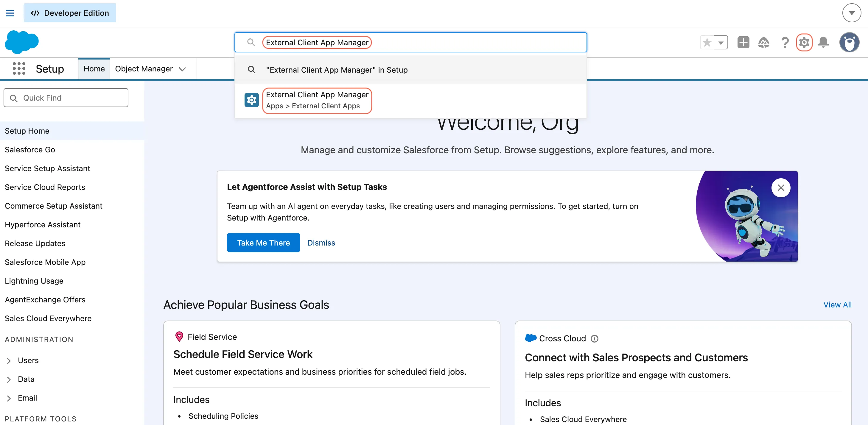Click the Developer Edition badge

pyautogui.click(x=70, y=13)
